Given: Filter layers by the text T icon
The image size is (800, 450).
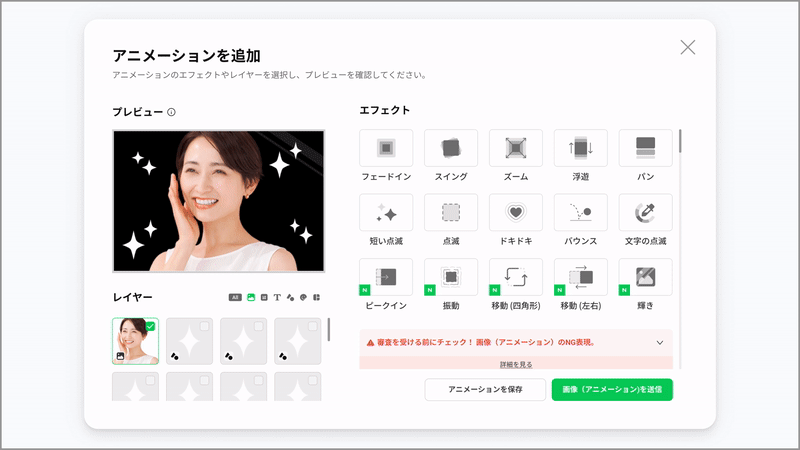Looking at the screenshot, I should [277, 297].
